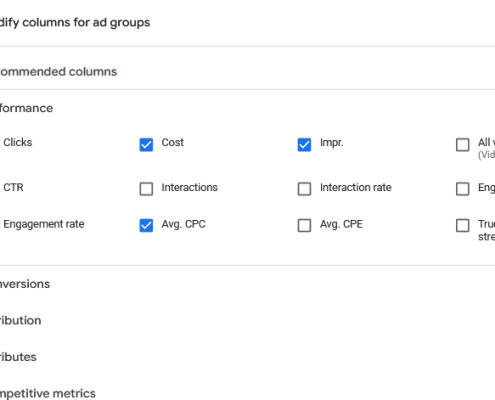Select the Engagement rate column label
Viewport: 495px width, 400px height.
(x=44, y=224)
